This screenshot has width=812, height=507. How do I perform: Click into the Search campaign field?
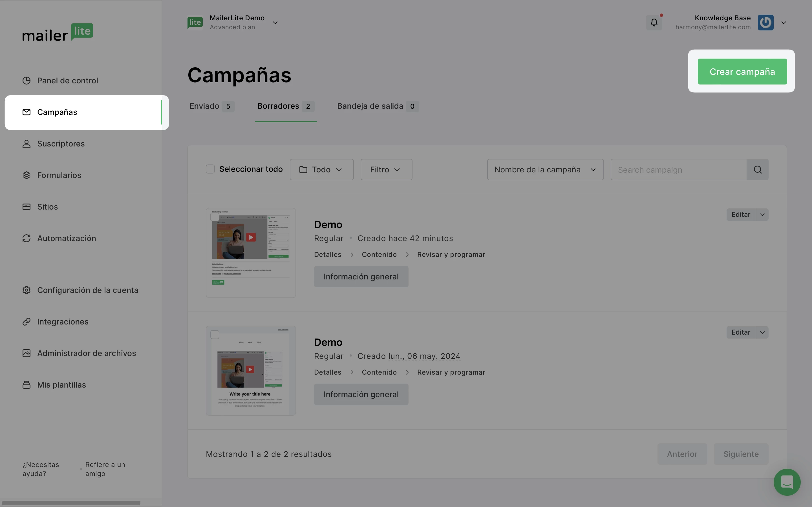pos(678,170)
